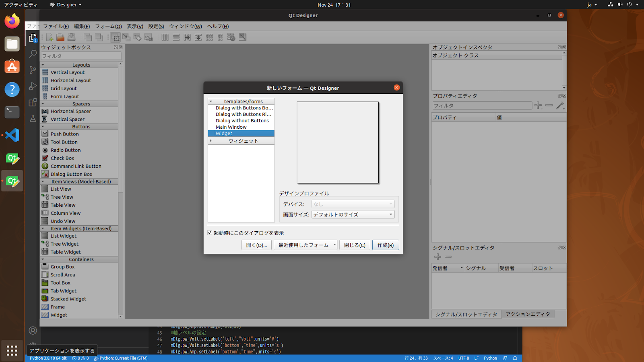Sort by the 発信者 column header
The width and height of the screenshot is (644, 362).
(448, 268)
